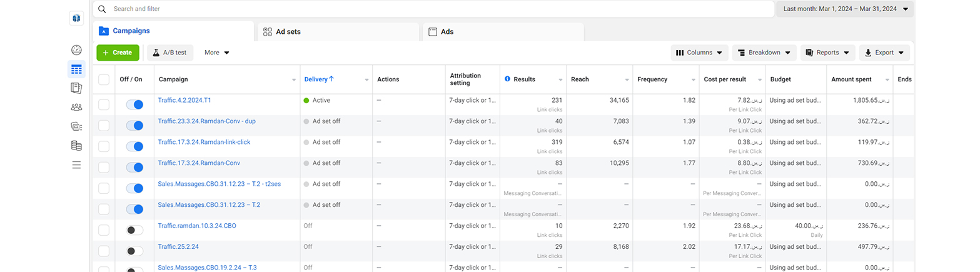
Task: Open the Audiences people icon in sidebar
Action: pos(76,107)
